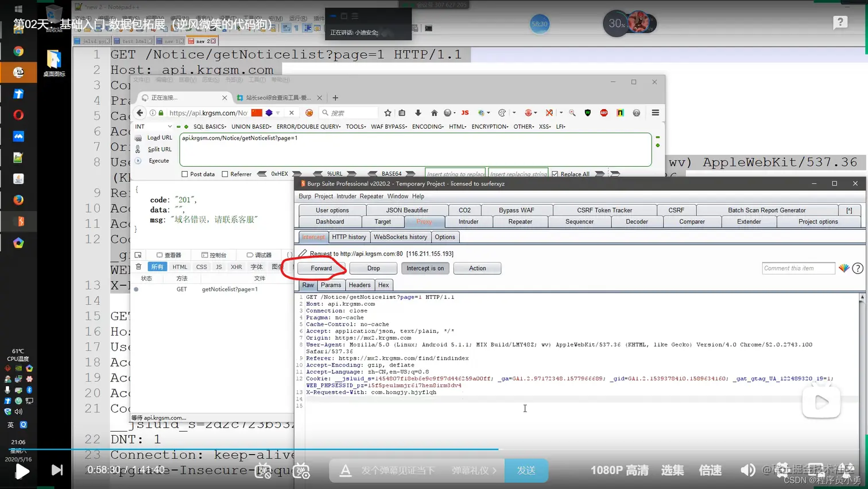Filter network requests by HTML
Viewport: 868px width, 489px height.
point(180,267)
